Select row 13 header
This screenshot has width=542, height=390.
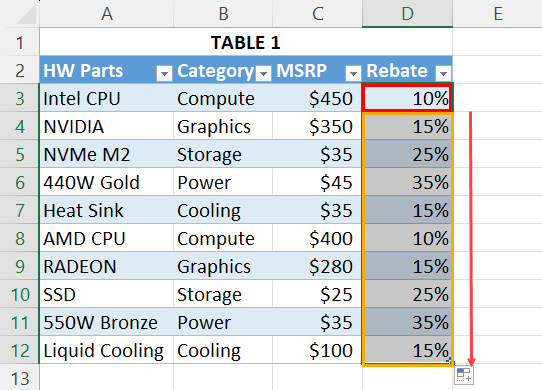click(x=19, y=378)
